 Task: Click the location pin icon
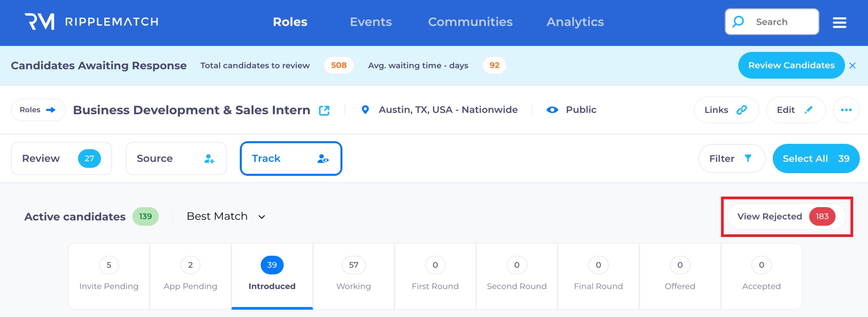point(365,110)
